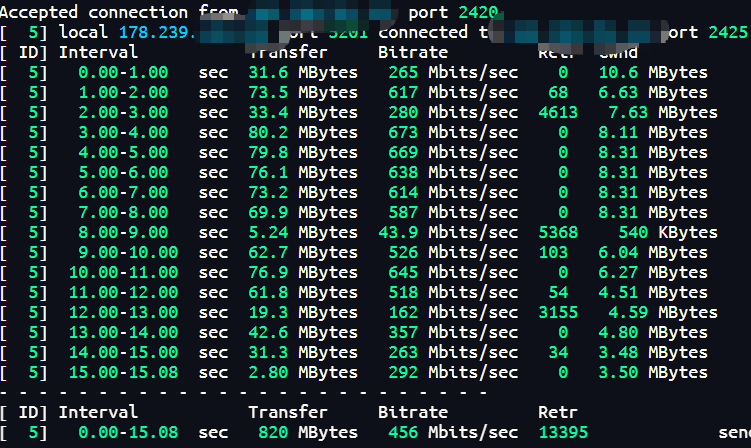Select interval 3.00-4.00 text
This screenshot has height=448, width=751.
click(x=123, y=132)
